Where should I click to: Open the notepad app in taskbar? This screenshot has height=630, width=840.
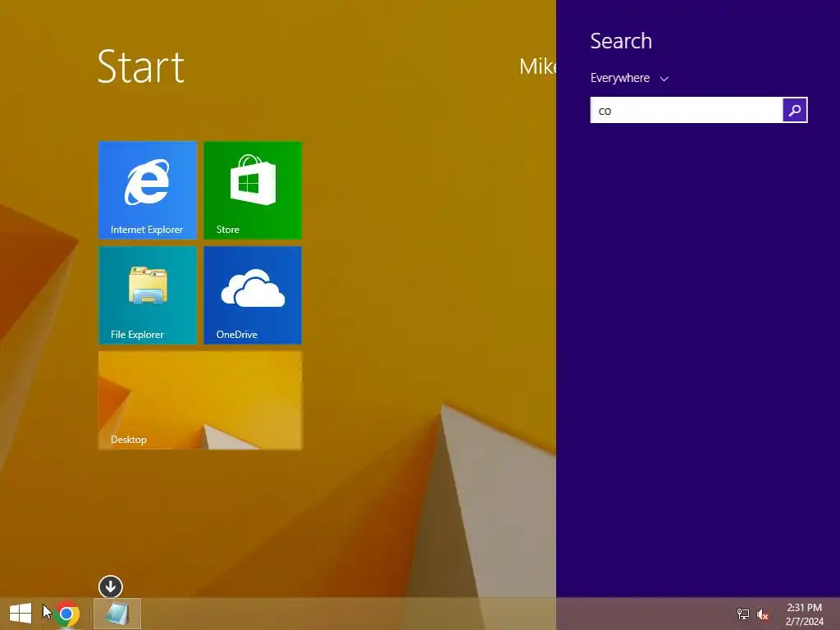click(x=117, y=614)
